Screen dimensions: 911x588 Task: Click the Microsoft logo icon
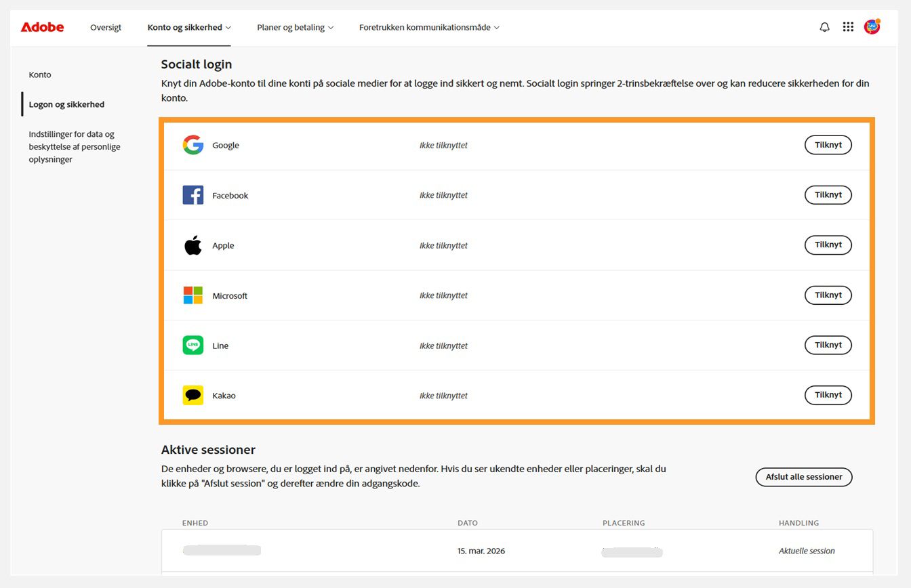pos(193,295)
